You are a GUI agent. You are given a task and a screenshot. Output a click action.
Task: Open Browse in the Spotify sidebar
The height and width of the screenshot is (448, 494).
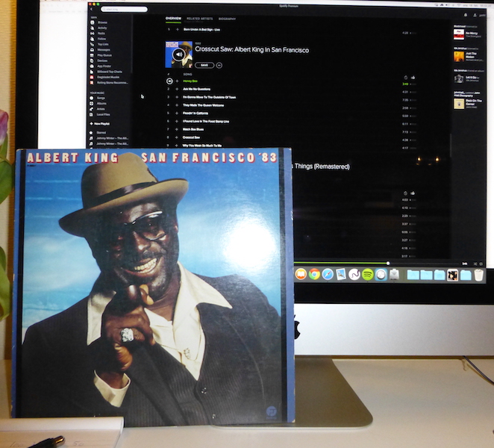tap(102, 22)
